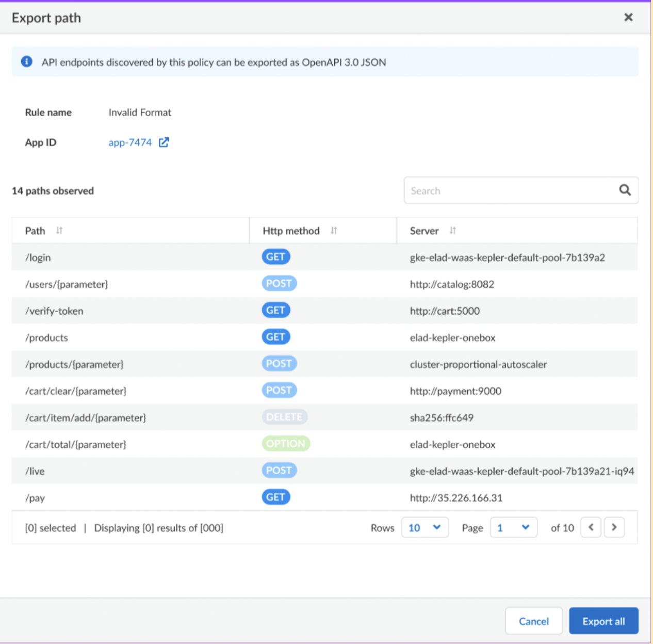Select the /cart/item/add/{parameter} path
Image resolution: width=653 pixels, height=644 pixels.
pyautogui.click(x=86, y=418)
